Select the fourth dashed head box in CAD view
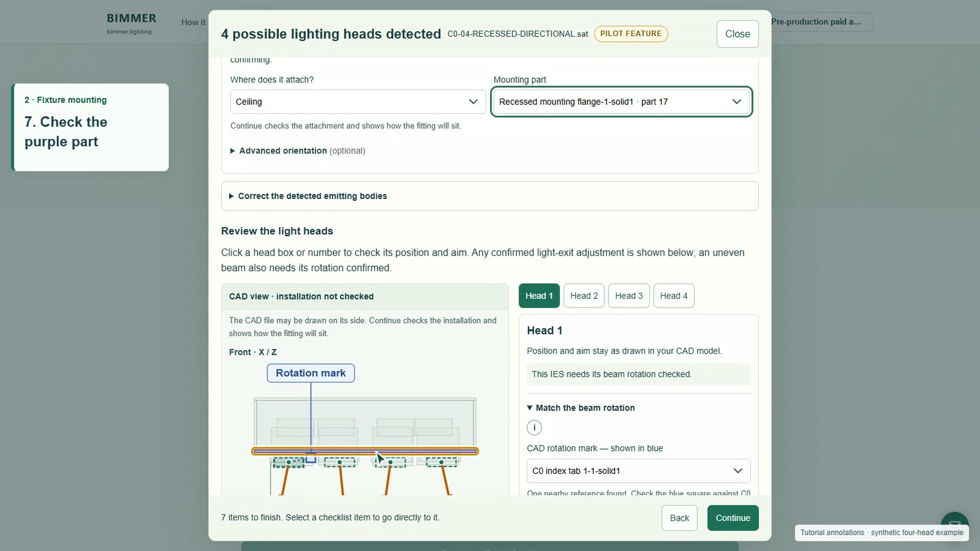The width and height of the screenshot is (980, 551). (x=442, y=462)
